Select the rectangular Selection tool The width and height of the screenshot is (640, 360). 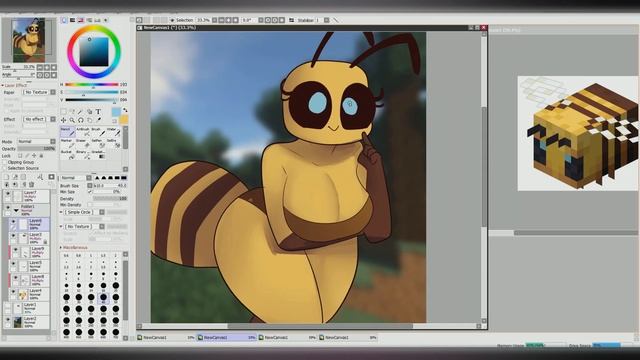coord(63,111)
